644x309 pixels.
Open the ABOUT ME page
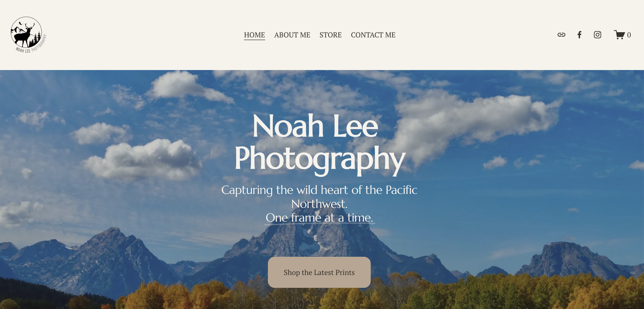click(x=292, y=35)
